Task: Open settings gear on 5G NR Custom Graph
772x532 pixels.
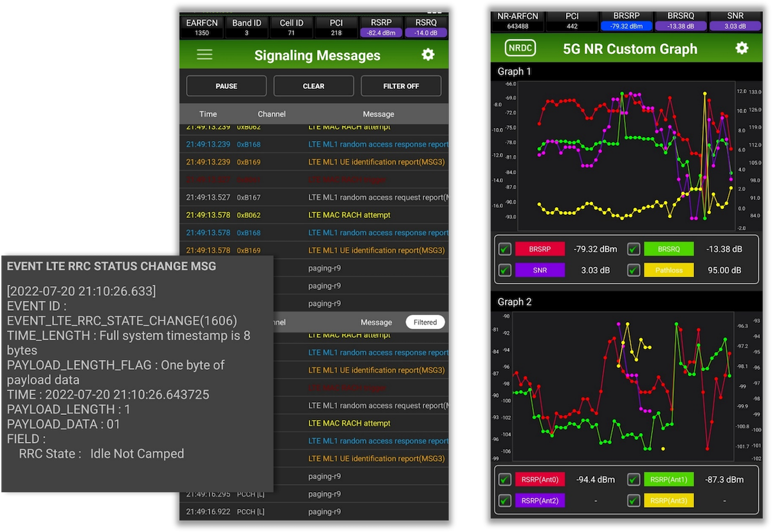Action: click(742, 48)
